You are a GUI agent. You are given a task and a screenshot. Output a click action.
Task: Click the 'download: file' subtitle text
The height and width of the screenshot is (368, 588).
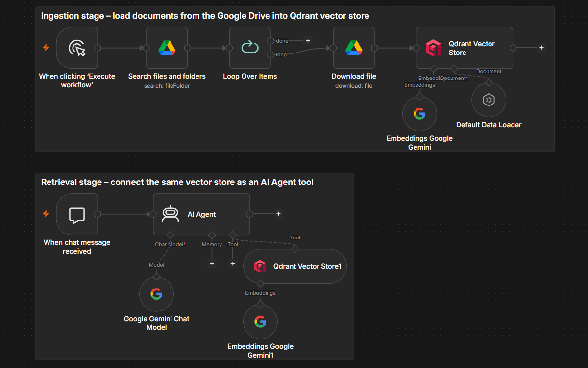354,86
